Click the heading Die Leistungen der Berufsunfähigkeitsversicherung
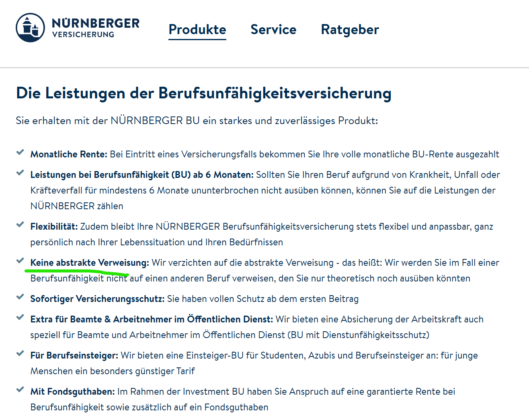 204,93
